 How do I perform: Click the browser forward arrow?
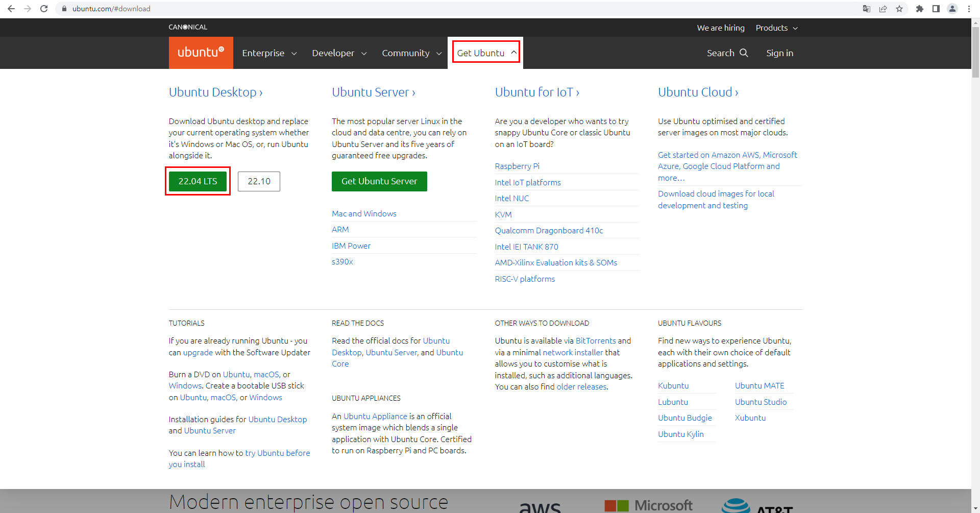pyautogui.click(x=28, y=9)
